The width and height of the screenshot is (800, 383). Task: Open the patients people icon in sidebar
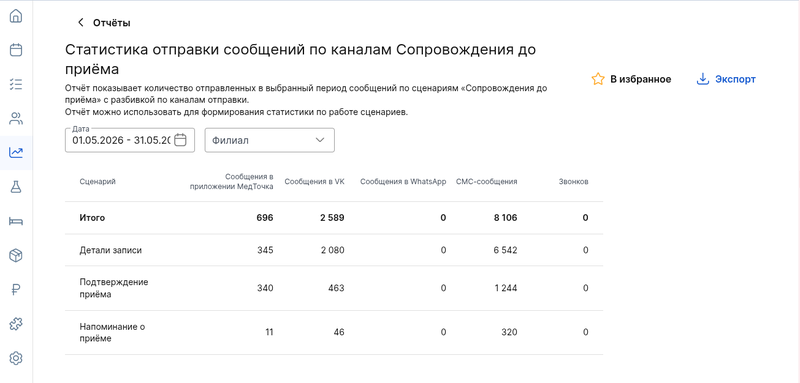point(16,119)
